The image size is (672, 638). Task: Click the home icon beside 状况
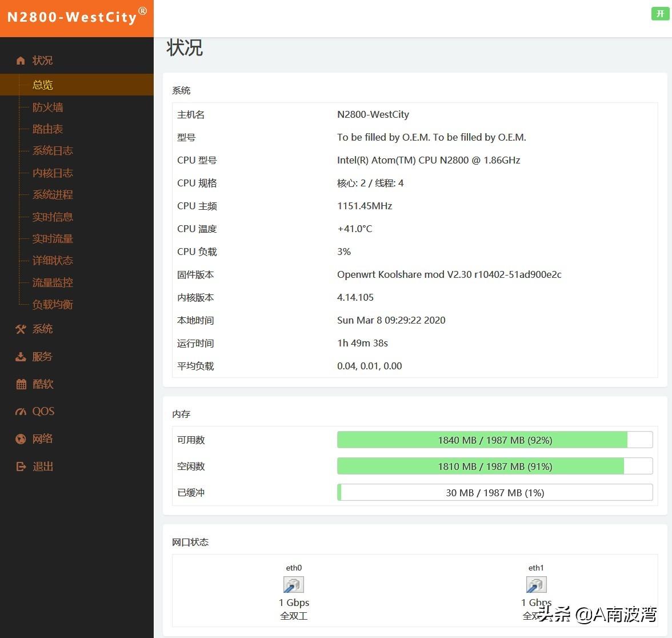[x=21, y=61]
